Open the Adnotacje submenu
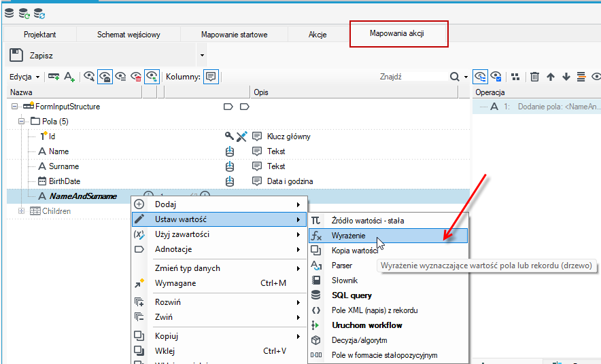601x364 pixels. coord(219,249)
